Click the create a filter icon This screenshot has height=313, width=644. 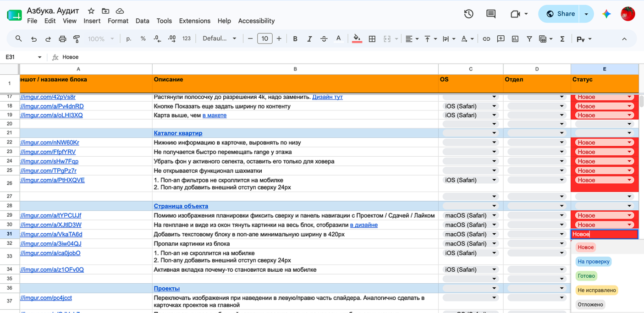pyautogui.click(x=529, y=39)
